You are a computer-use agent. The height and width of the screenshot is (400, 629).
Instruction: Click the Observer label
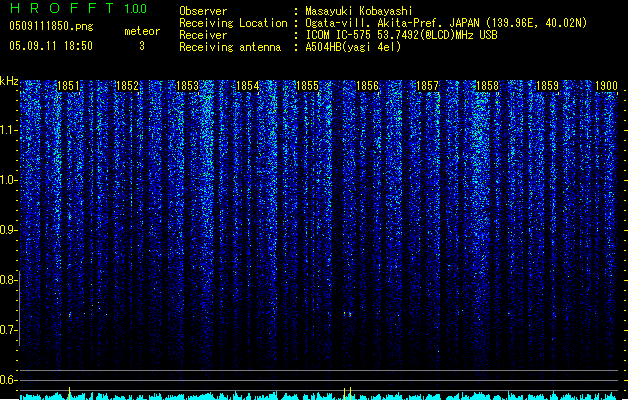203,11
